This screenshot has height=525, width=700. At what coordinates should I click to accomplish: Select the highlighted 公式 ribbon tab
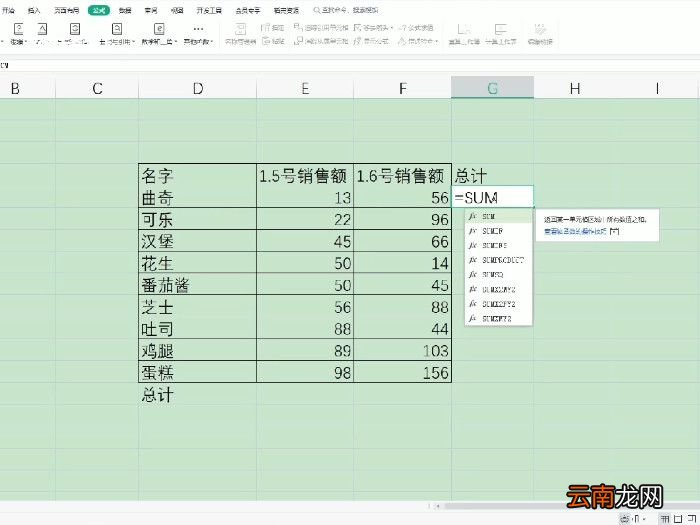[x=99, y=10]
